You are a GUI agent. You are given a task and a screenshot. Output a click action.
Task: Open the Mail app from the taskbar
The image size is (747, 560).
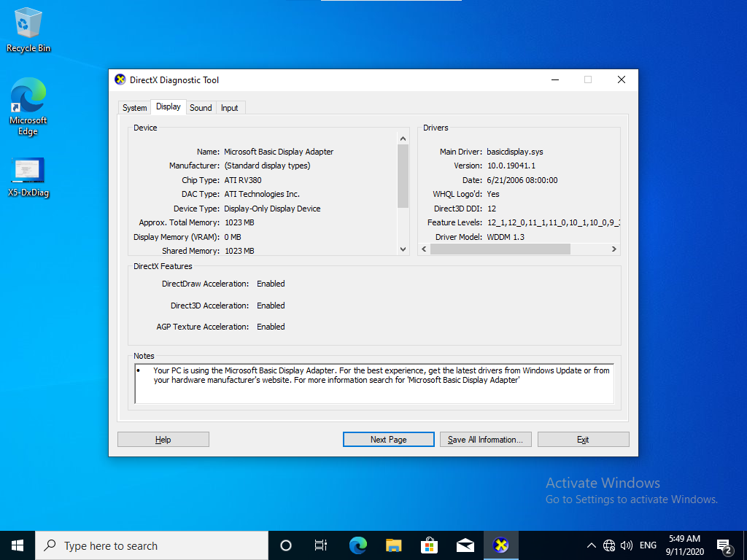[x=465, y=545]
